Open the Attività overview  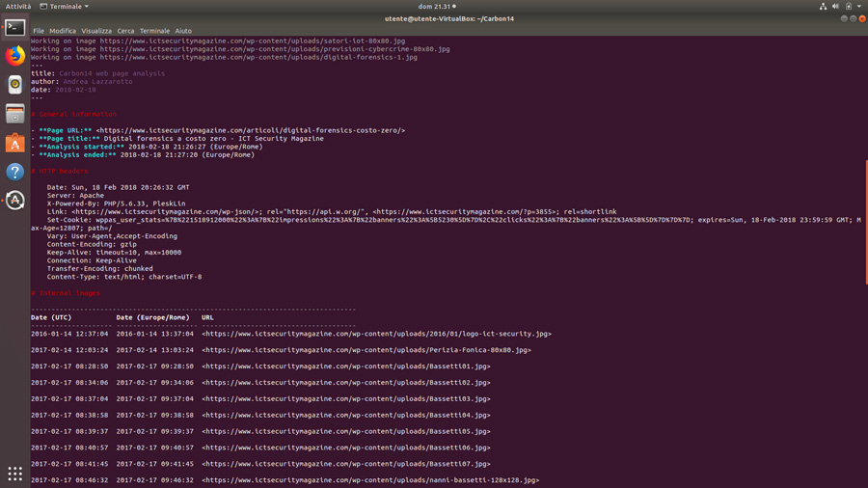click(18, 6)
